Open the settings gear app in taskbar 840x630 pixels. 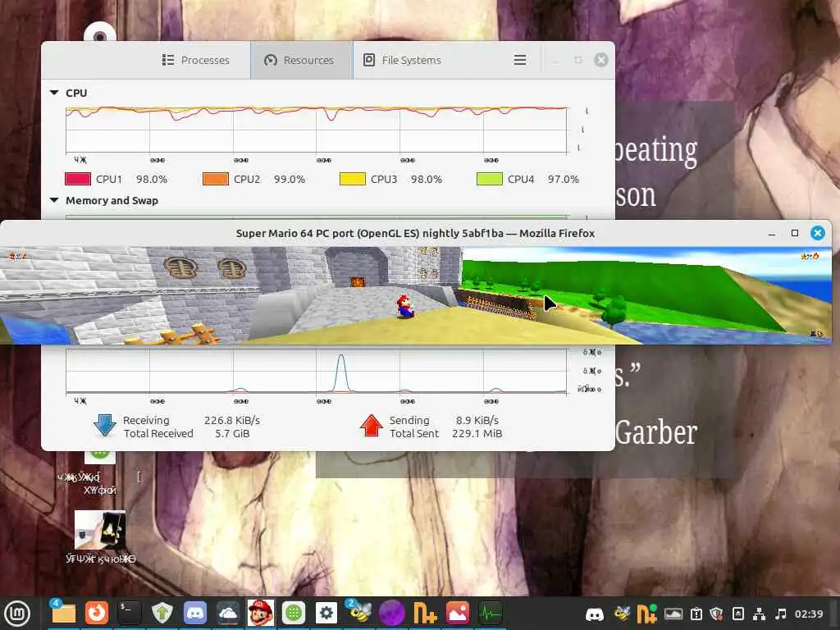point(326,613)
